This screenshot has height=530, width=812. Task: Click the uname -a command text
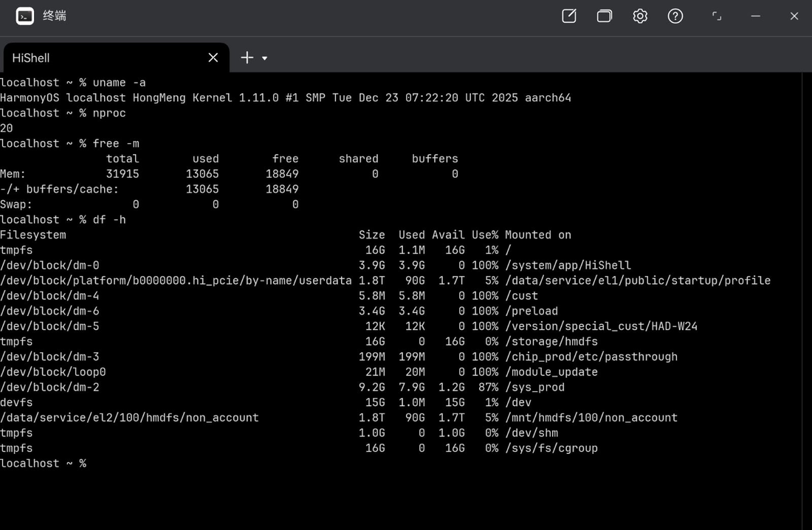pos(120,82)
